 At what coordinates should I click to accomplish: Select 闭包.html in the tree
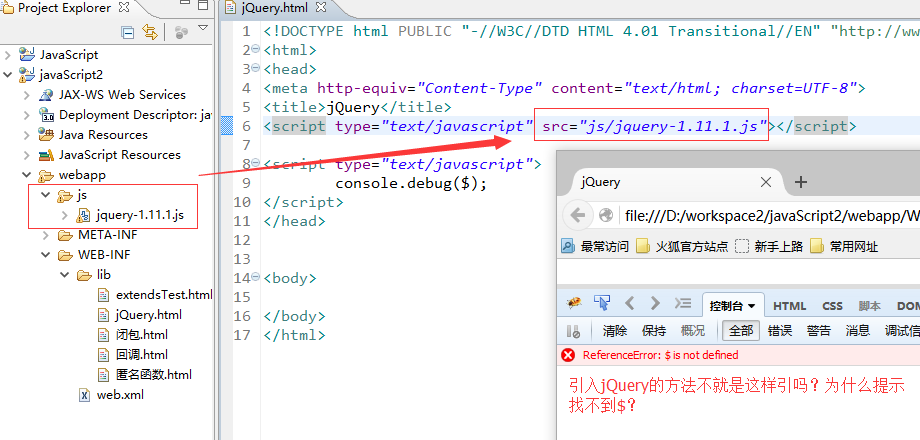[141, 335]
